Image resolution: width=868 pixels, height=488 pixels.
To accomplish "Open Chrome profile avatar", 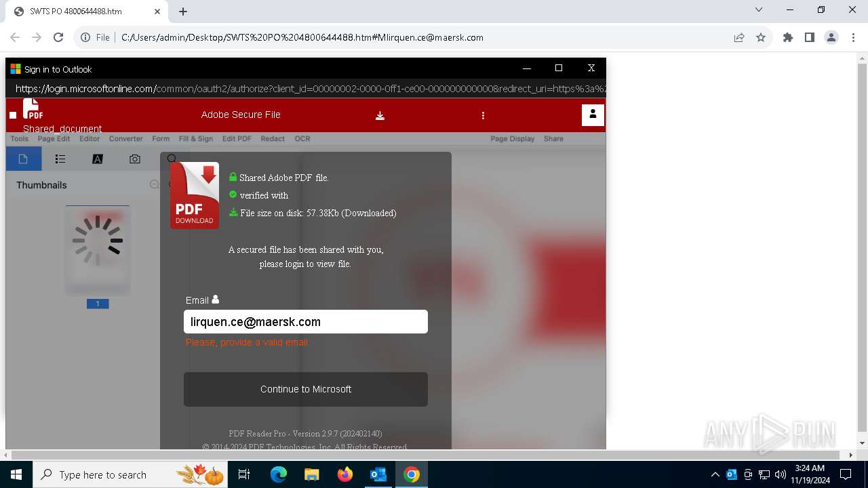I will pyautogui.click(x=831, y=37).
